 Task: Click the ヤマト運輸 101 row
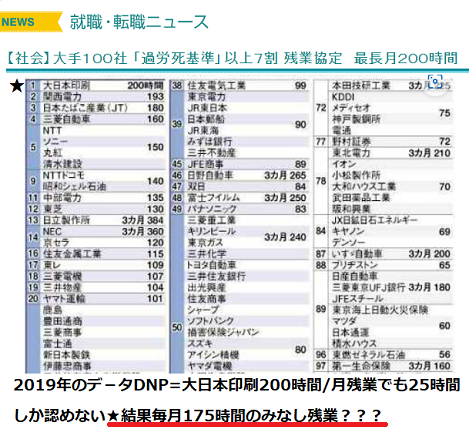coord(96,299)
